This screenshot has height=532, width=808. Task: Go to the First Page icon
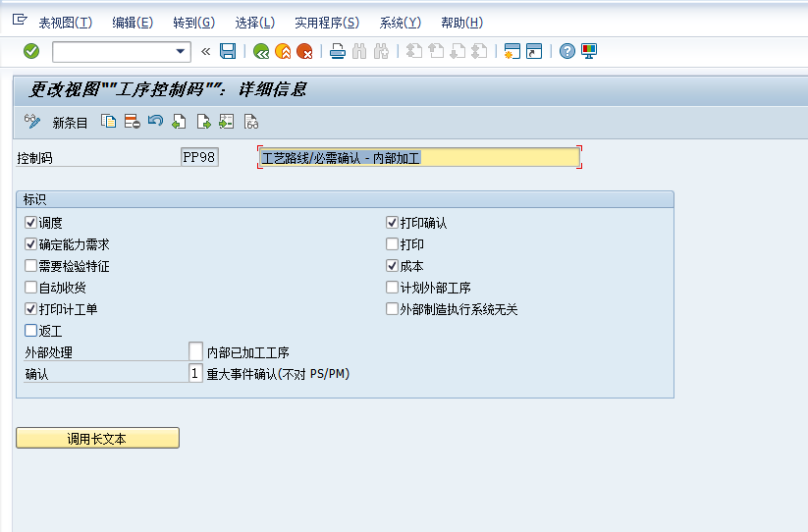click(x=414, y=51)
